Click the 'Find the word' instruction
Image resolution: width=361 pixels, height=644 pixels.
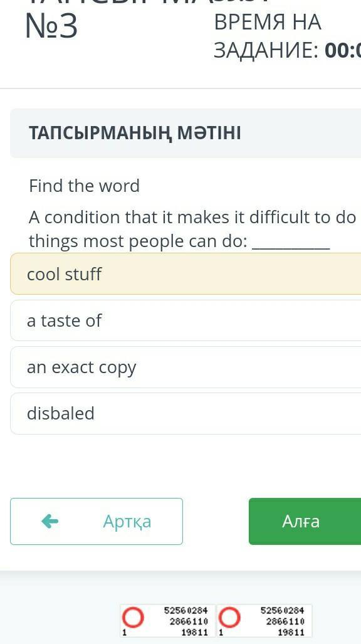pos(84,186)
